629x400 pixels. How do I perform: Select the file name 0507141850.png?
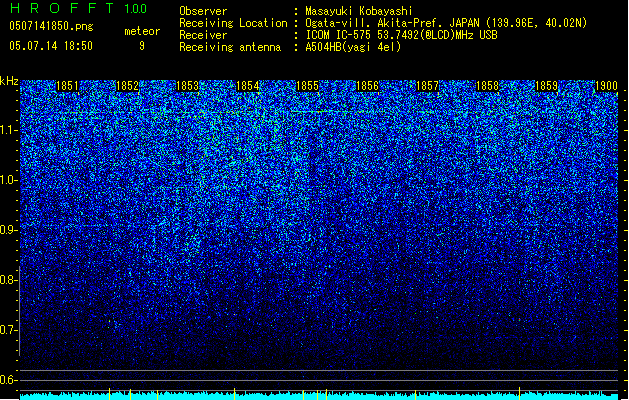pyautogui.click(x=51, y=26)
